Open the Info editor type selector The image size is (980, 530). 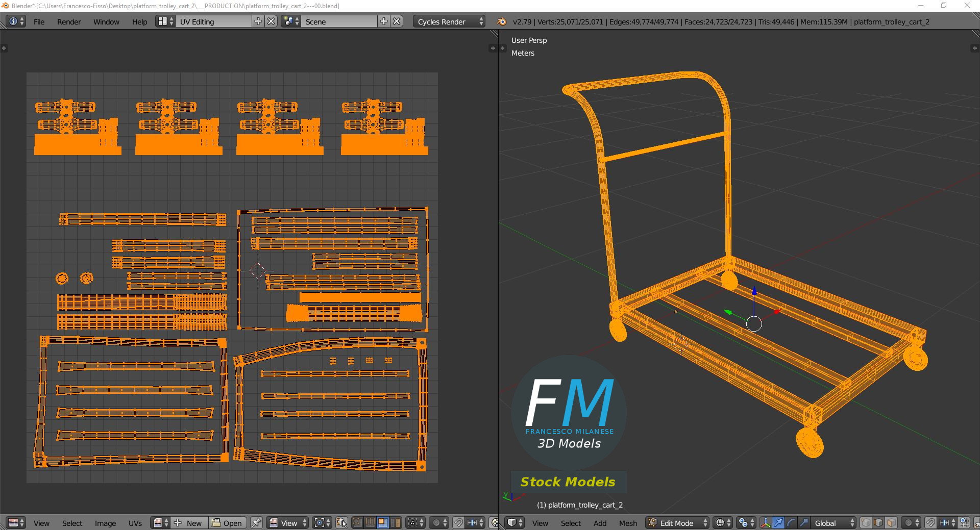point(15,21)
